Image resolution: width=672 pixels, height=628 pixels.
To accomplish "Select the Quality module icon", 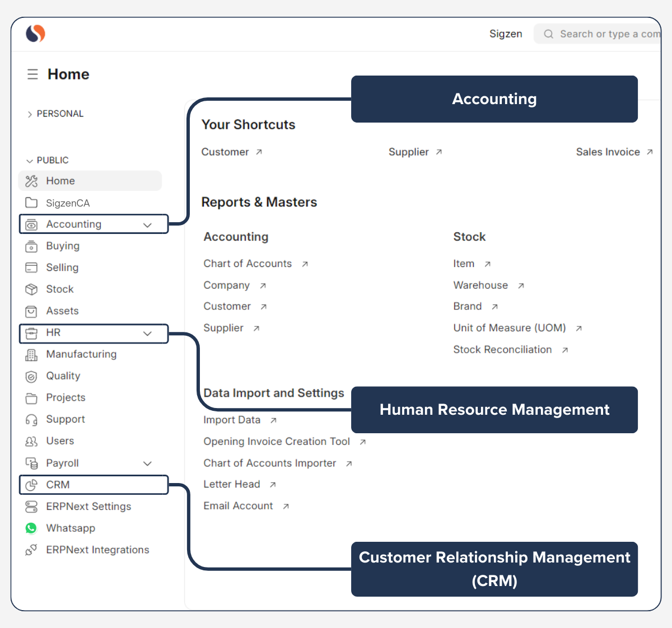I will [31, 376].
